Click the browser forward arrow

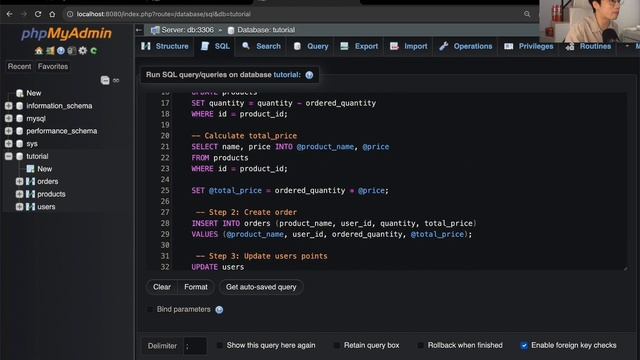(x=24, y=14)
